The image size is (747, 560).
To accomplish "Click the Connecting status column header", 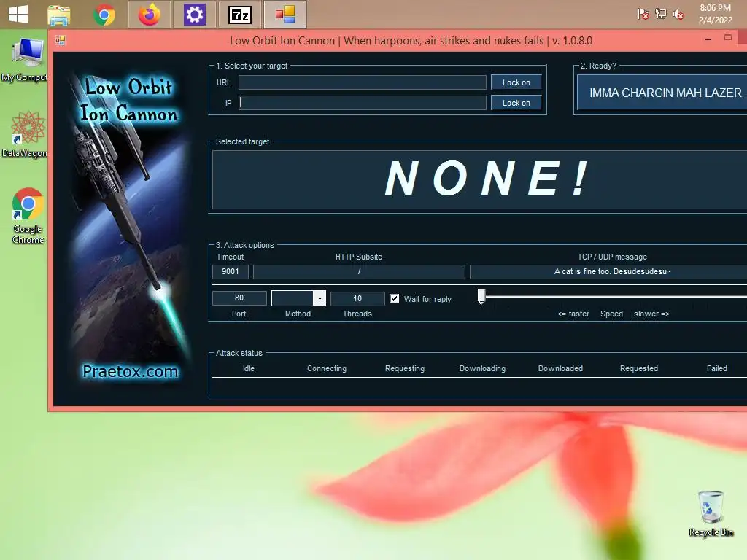I will coord(327,368).
